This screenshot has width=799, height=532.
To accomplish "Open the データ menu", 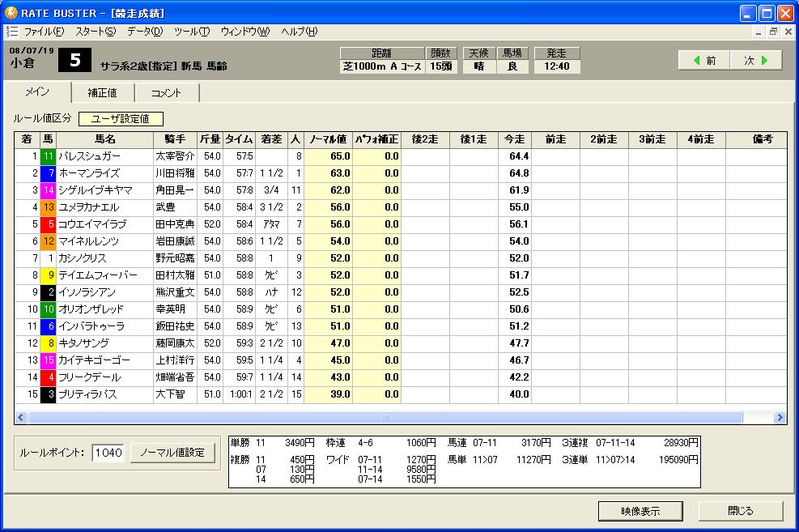I will [x=145, y=32].
